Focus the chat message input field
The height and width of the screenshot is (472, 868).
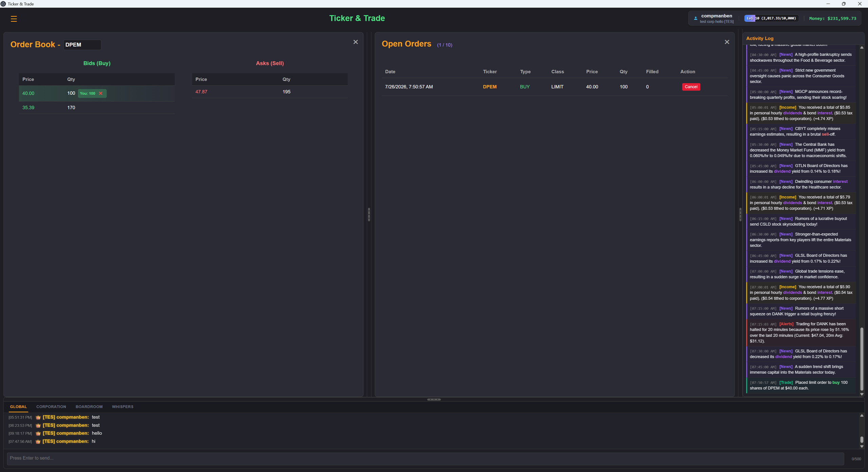[425, 458]
